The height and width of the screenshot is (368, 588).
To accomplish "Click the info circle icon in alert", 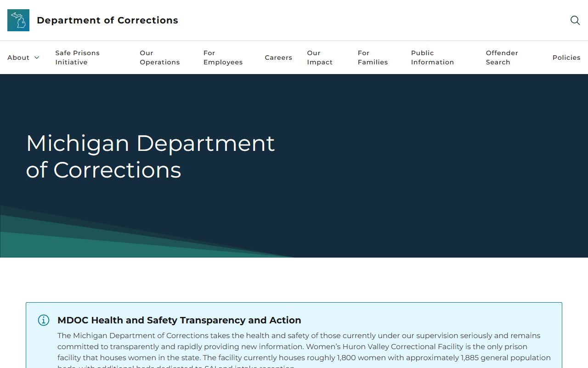I will point(44,320).
